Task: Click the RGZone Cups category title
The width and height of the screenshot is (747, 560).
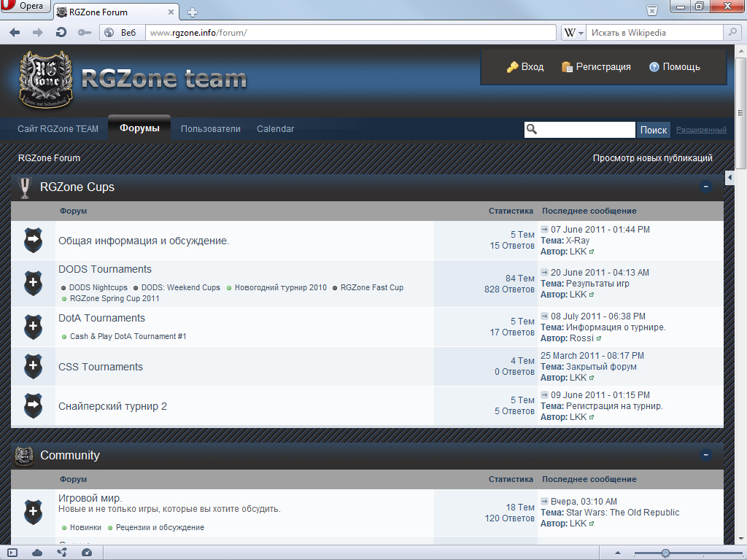Action: pyautogui.click(x=77, y=187)
